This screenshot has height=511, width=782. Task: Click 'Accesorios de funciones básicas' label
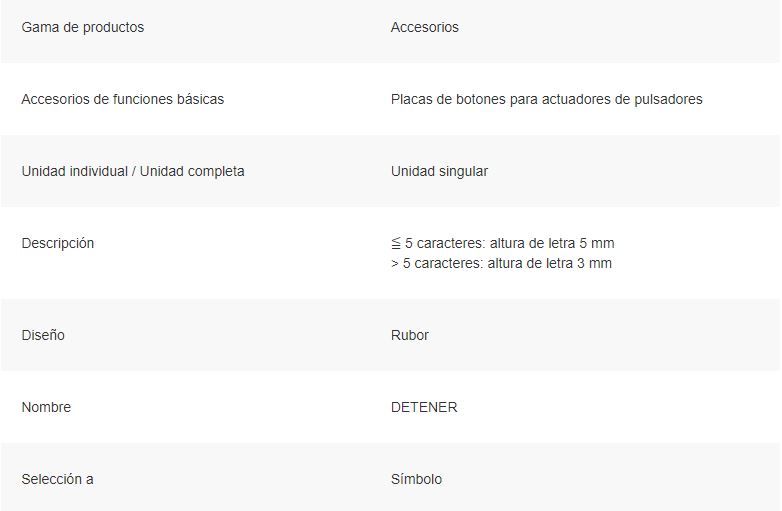[123, 99]
